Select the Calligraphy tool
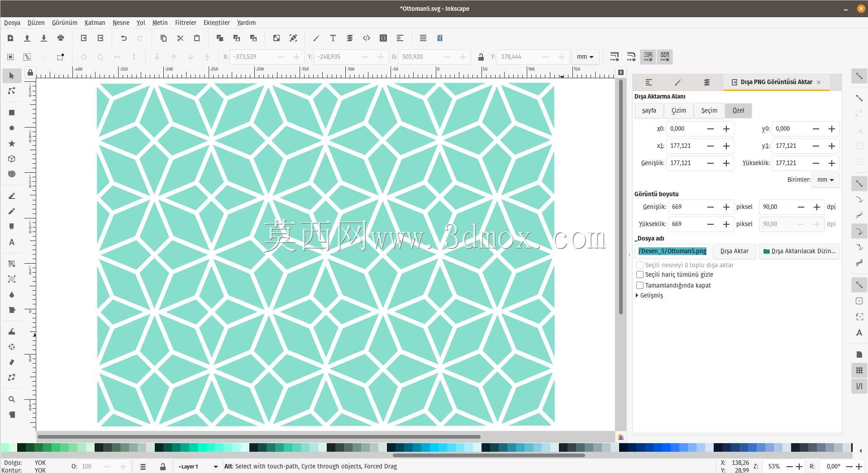Viewport: 868px width, 473px height. tap(12, 227)
